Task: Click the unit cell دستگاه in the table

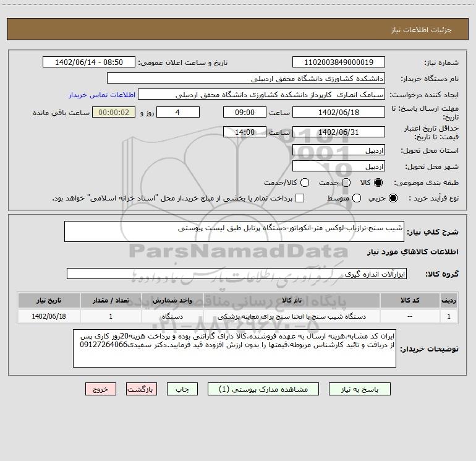Action: click(172, 316)
